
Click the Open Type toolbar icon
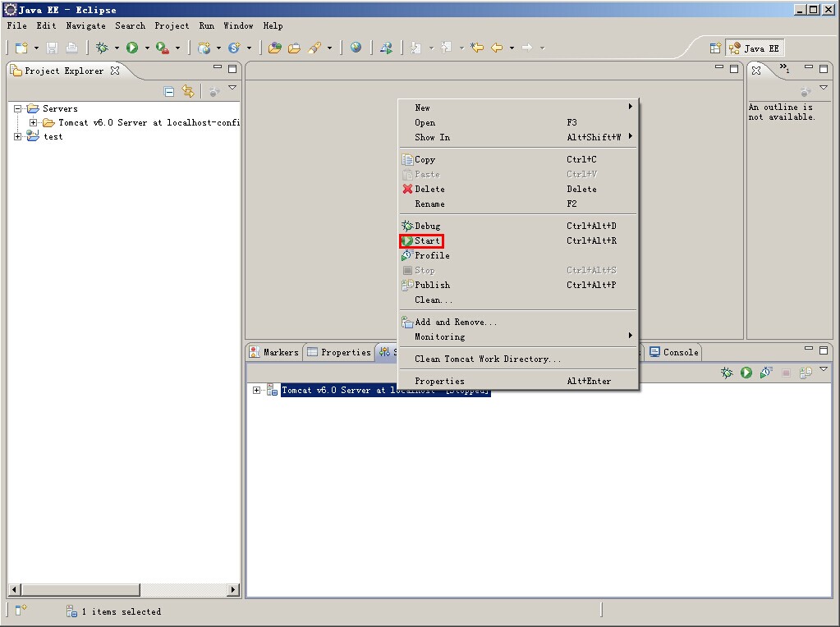point(275,48)
